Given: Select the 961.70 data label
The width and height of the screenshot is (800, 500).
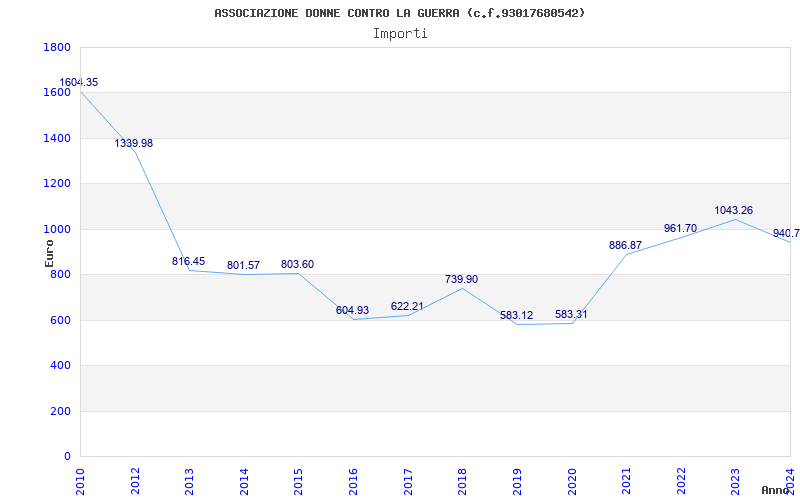Looking at the screenshot, I should point(680,228).
